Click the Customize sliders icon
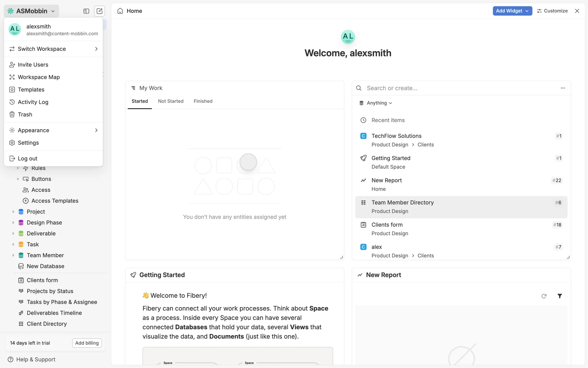The image size is (588, 368). coord(539,11)
